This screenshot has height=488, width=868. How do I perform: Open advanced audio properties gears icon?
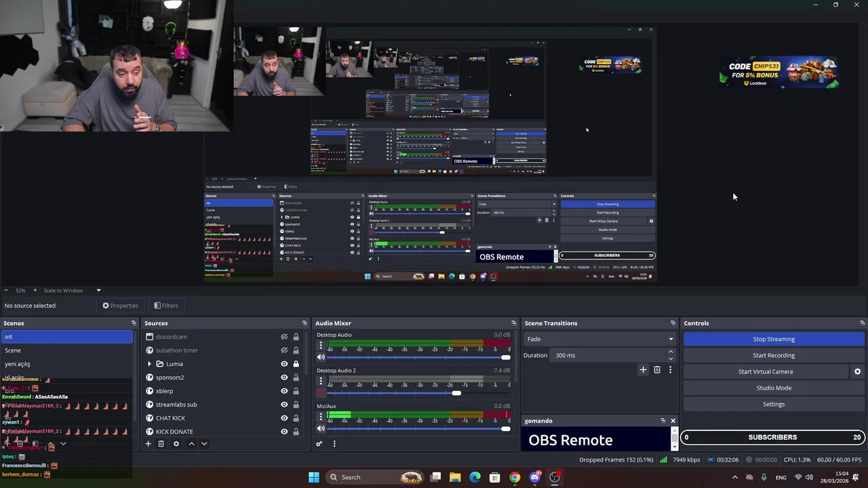(x=319, y=444)
